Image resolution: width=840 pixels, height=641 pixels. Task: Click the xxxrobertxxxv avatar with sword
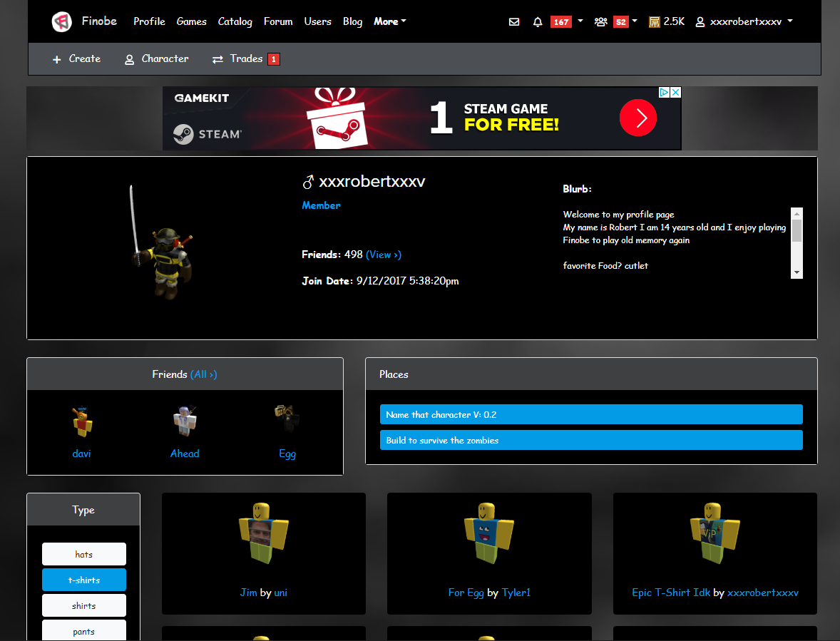click(x=163, y=244)
